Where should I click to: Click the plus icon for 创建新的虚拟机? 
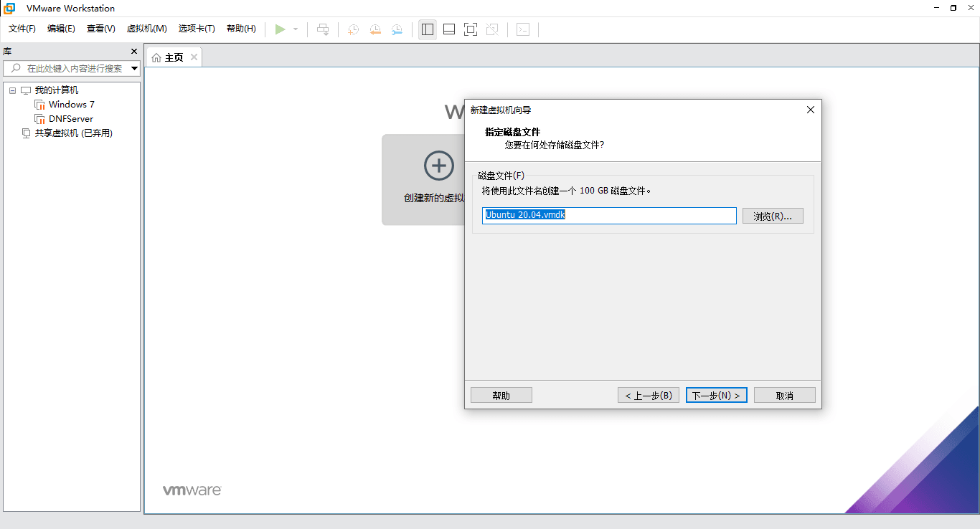[x=439, y=166]
